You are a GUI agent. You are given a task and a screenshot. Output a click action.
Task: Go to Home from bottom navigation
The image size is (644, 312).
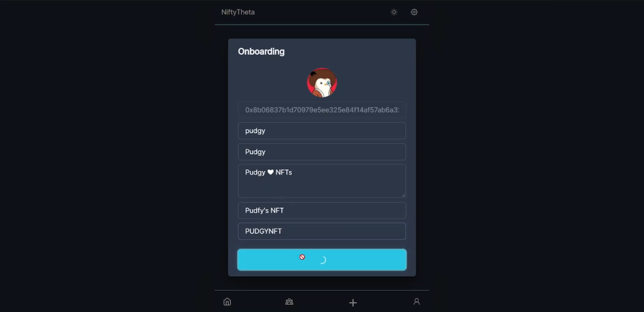click(x=227, y=302)
